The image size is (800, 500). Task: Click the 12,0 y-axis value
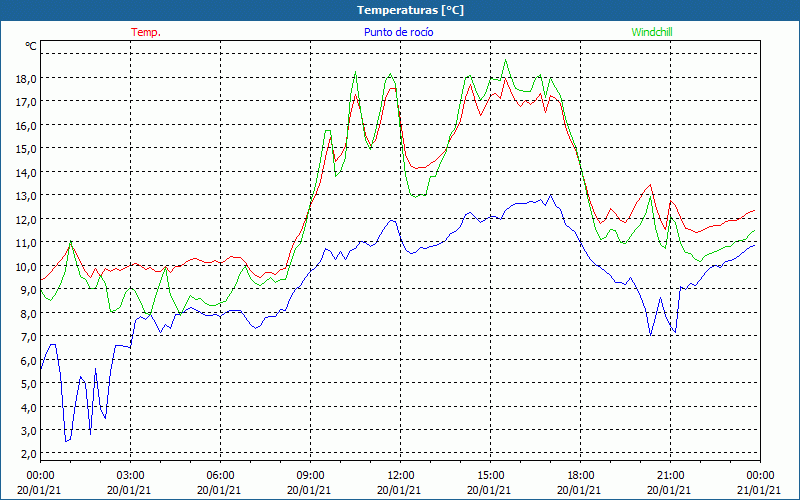(x=27, y=219)
